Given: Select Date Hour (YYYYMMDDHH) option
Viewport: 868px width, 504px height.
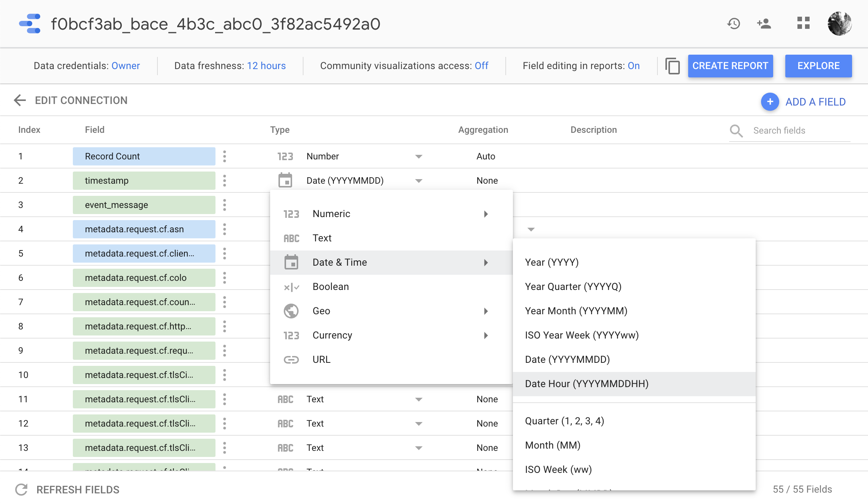Looking at the screenshot, I should [634, 384].
